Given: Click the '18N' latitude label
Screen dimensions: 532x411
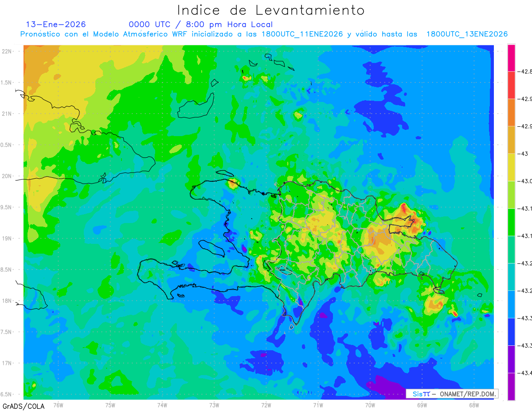Looking at the screenshot, I should 6,301.
